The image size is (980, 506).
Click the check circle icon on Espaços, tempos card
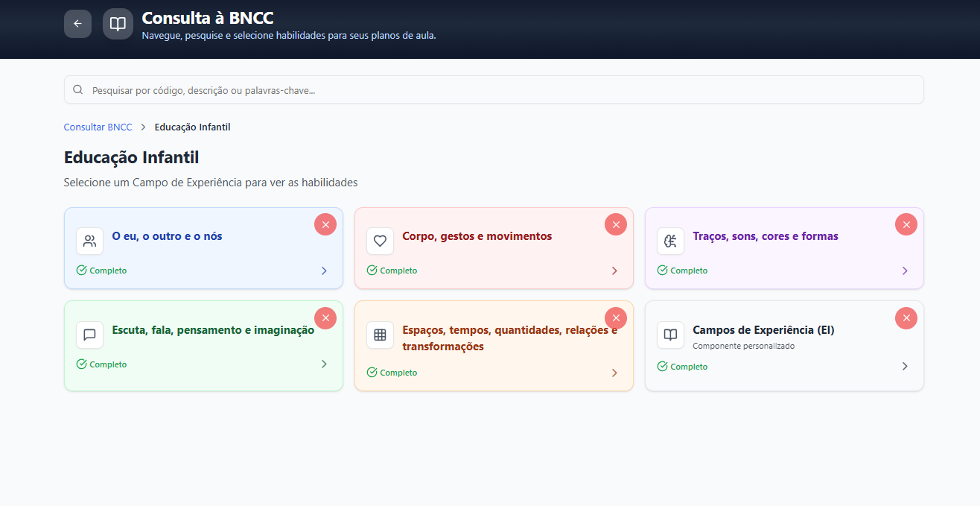372,373
